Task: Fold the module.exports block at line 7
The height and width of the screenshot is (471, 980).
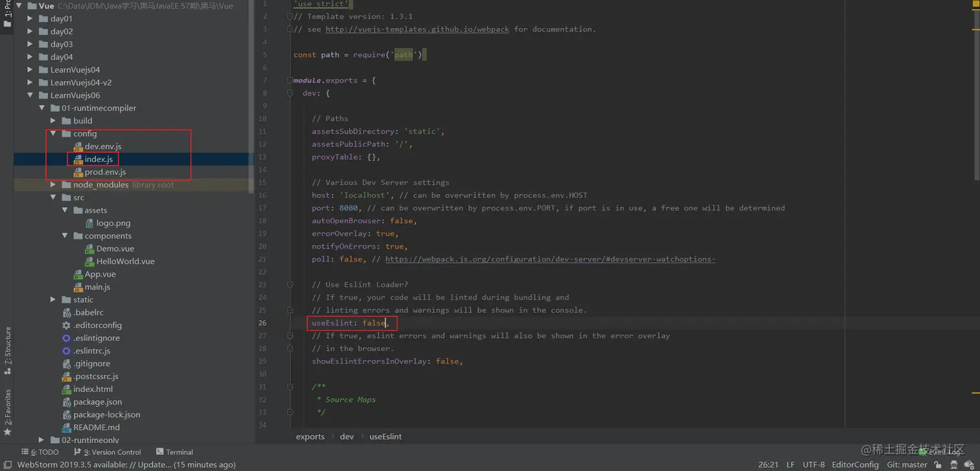Action: click(x=290, y=80)
